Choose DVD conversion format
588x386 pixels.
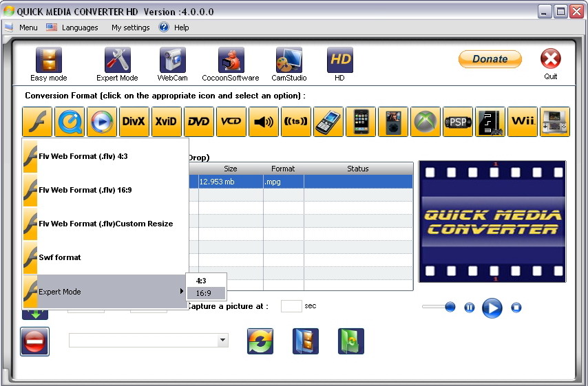point(199,121)
